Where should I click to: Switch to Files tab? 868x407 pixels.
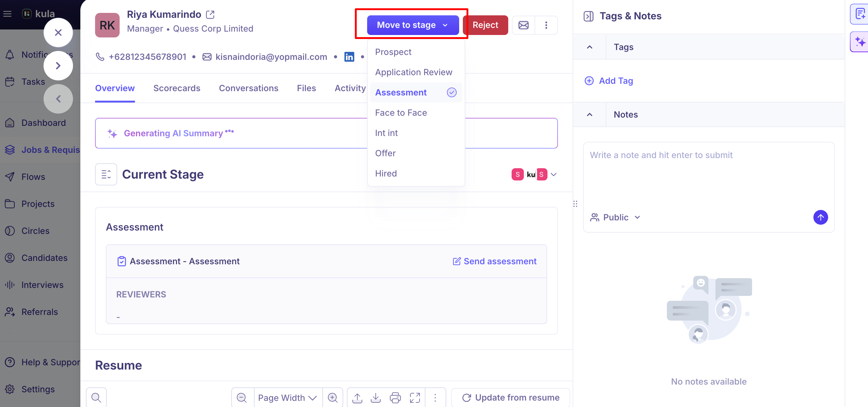click(306, 88)
